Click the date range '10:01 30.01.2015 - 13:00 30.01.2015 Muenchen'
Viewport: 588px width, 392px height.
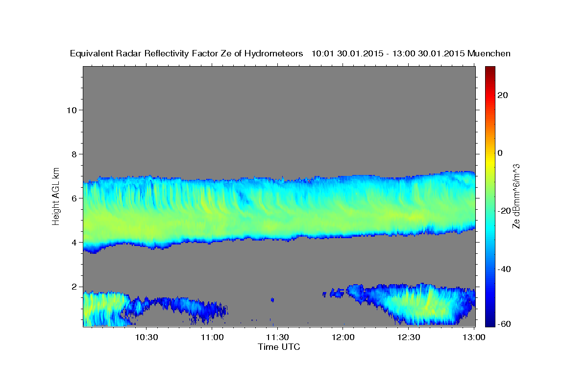[x=411, y=53]
